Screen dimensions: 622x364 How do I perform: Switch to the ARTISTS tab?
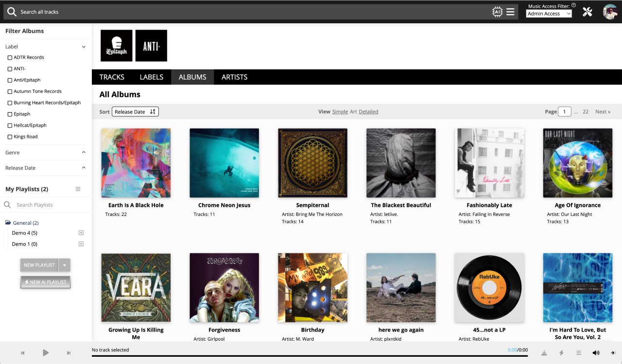pos(235,77)
